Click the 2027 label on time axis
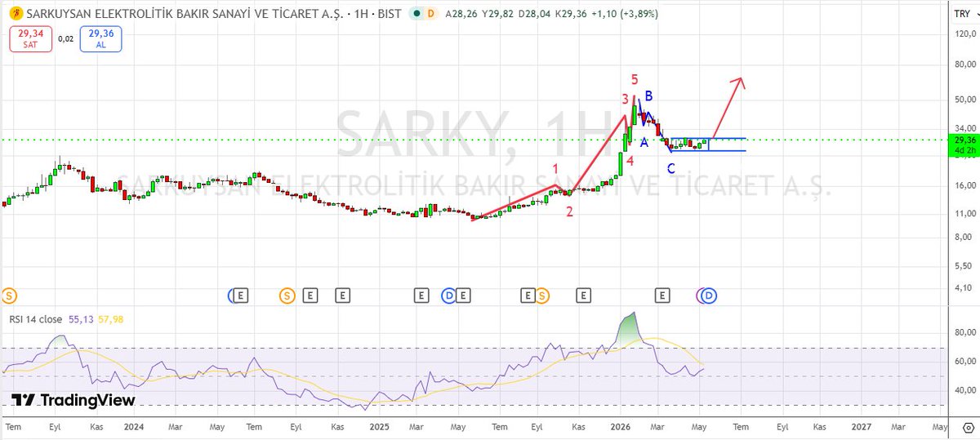Image resolution: width=980 pixels, height=440 pixels. (x=861, y=427)
